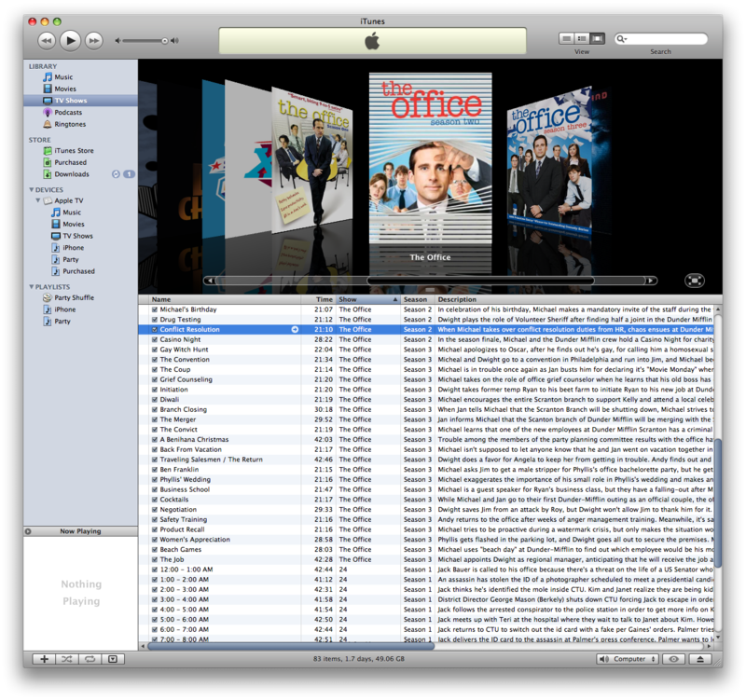Select the Branch Closing episode row

[x=427, y=409]
